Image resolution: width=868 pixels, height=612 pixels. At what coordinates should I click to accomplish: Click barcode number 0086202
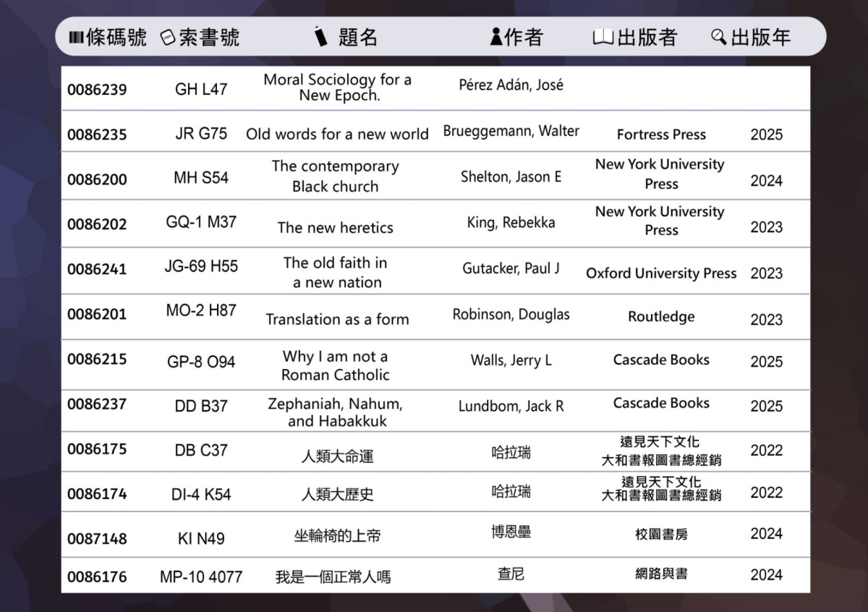tap(97, 224)
